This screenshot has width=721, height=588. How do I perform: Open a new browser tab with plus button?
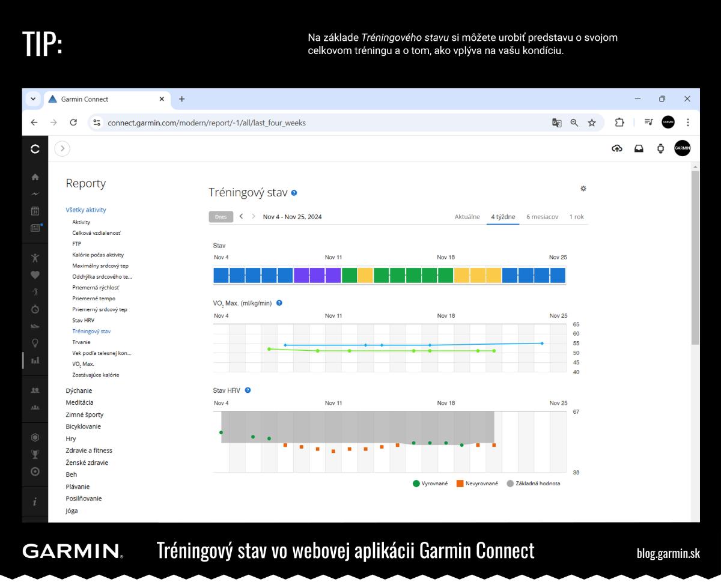182,99
